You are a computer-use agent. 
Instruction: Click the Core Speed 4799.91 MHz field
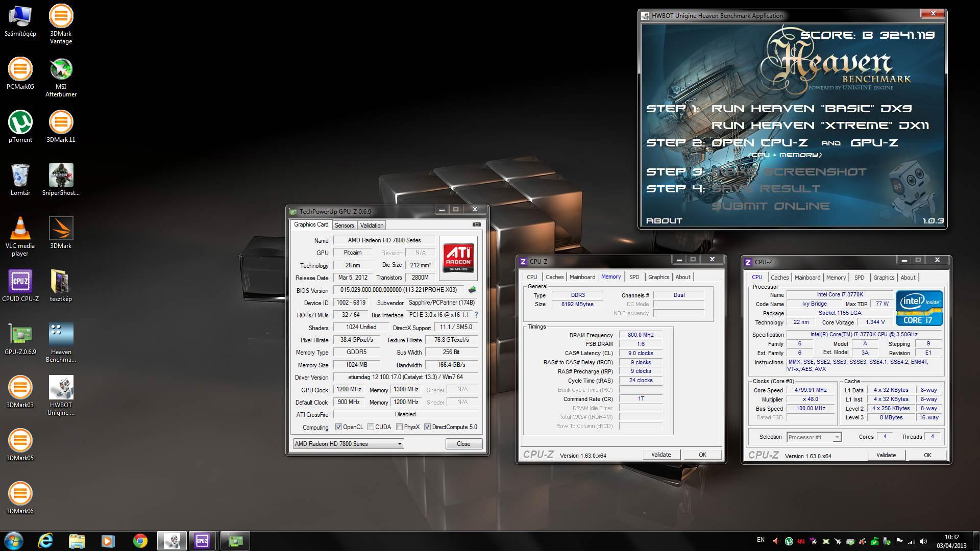click(811, 390)
